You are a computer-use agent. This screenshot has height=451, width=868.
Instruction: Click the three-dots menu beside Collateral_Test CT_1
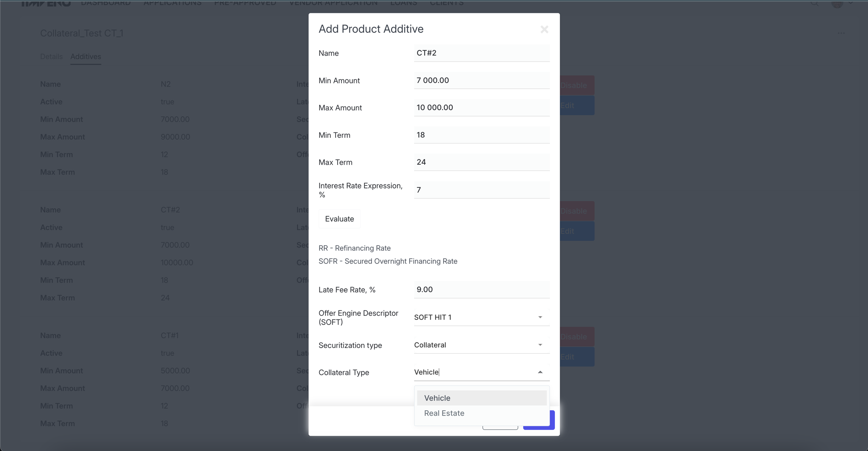pyautogui.click(x=841, y=33)
